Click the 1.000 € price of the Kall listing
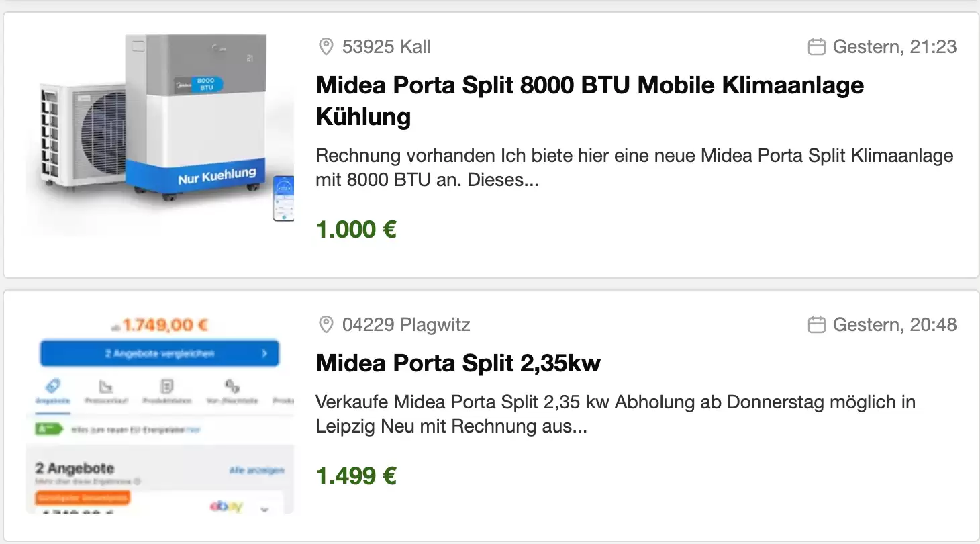The image size is (980, 544). pyautogui.click(x=356, y=230)
